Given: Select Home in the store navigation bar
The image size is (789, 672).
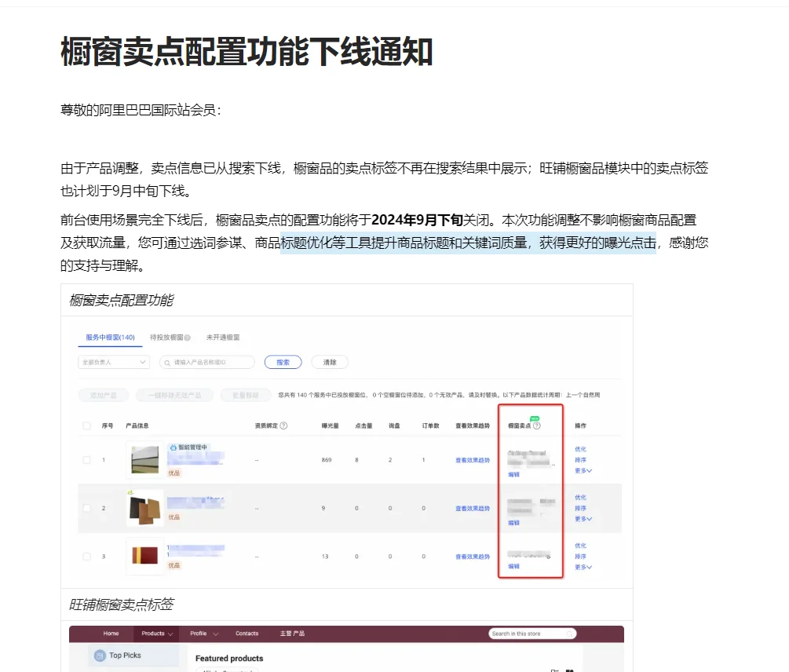Looking at the screenshot, I should [111, 633].
